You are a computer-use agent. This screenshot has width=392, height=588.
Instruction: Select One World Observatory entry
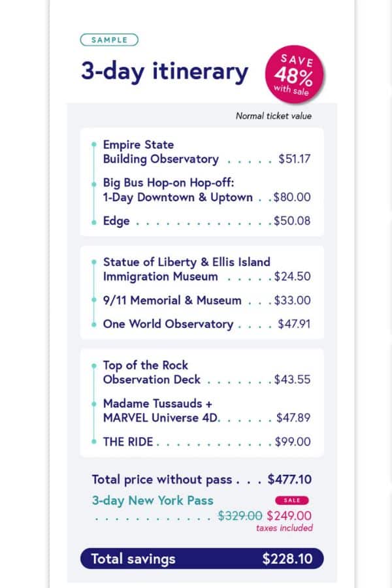[168, 324]
